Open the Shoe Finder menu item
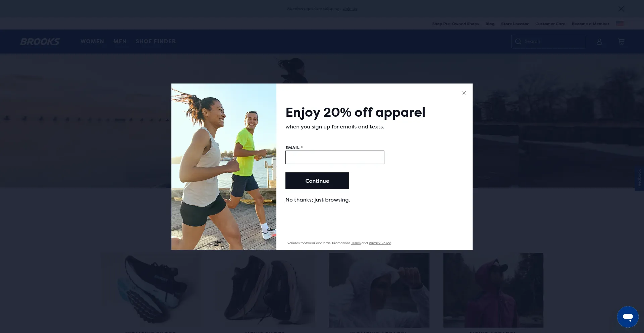The height and width of the screenshot is (333, 644). 156,42
